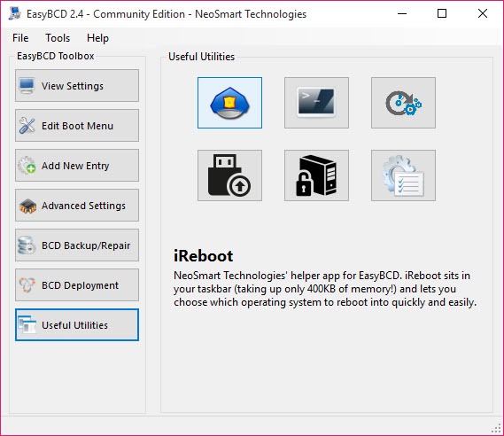Switch to BCD Deployment section
The height and width of the screenshot is (436, 504).
coord(77,284)
